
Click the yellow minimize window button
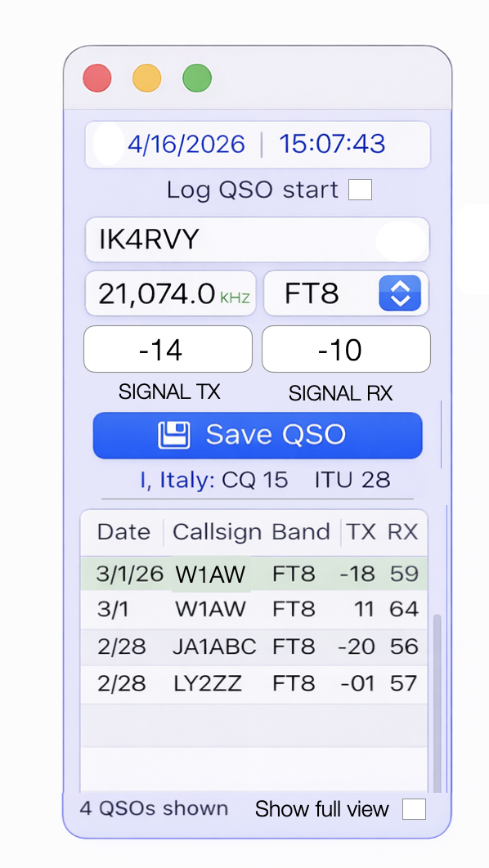click(x=146, y=78)
